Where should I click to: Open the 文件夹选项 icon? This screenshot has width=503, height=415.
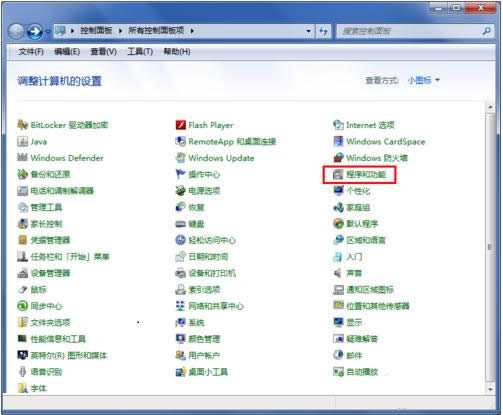[x=22, y=322]
